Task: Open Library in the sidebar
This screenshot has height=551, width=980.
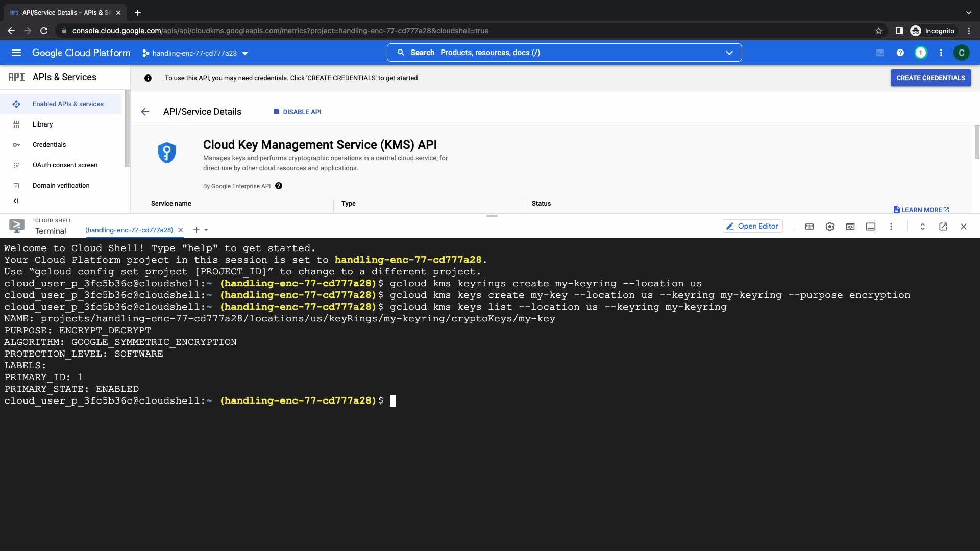Action: (42, 124)
